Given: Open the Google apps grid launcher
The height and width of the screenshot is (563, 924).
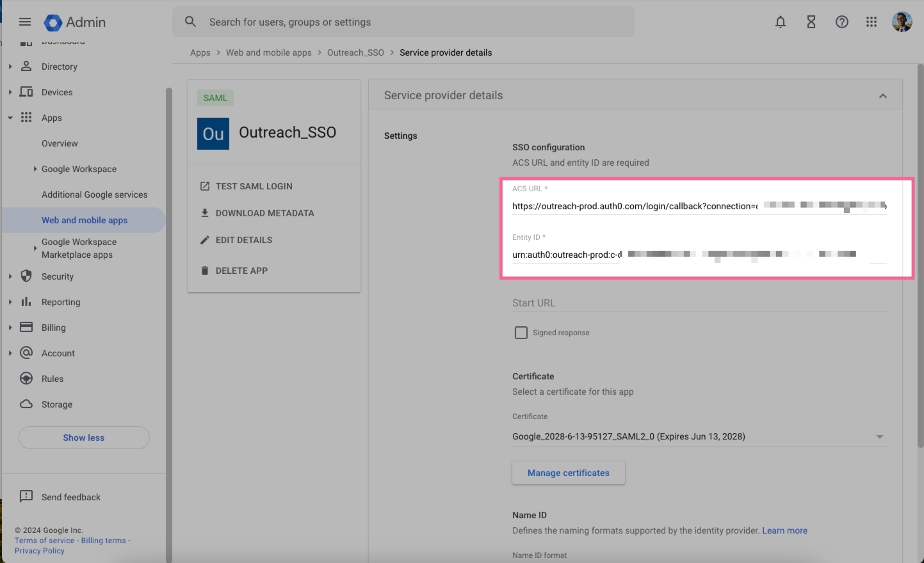Looking at the screenshot, I should click(871, 21).
